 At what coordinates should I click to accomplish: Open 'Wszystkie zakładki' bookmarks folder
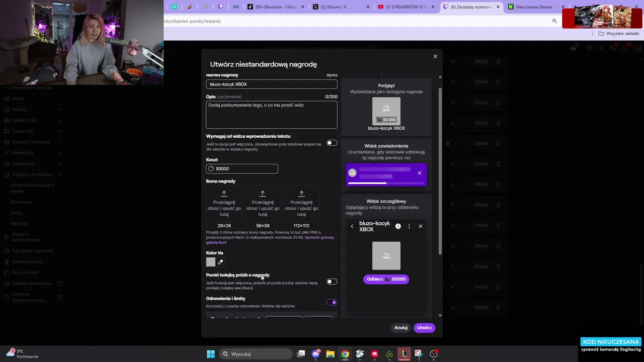point(619,34)
